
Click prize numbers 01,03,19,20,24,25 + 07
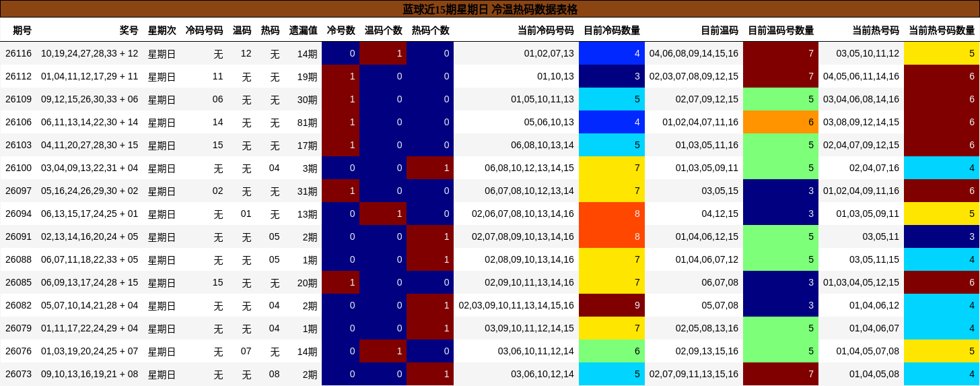click(x=90, y=351)
